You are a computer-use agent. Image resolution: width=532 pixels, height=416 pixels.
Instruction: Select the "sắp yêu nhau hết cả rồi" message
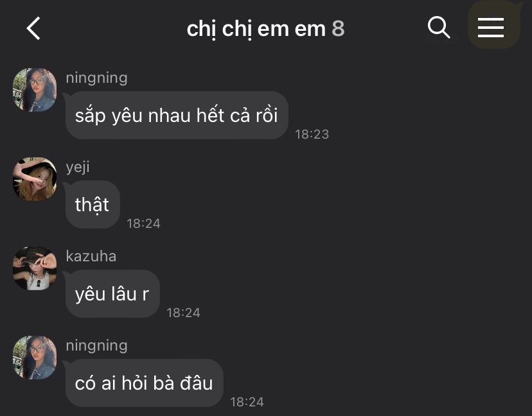(177, 116)
